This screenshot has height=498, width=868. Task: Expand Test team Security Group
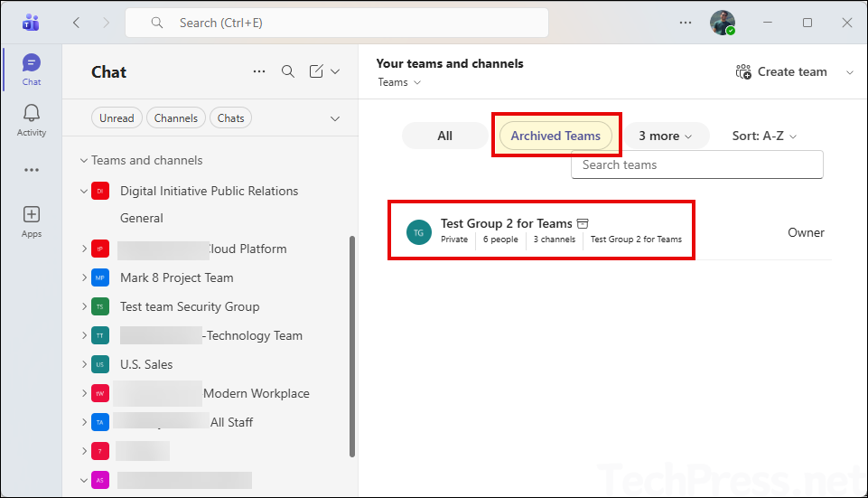[x=84, y=306]
